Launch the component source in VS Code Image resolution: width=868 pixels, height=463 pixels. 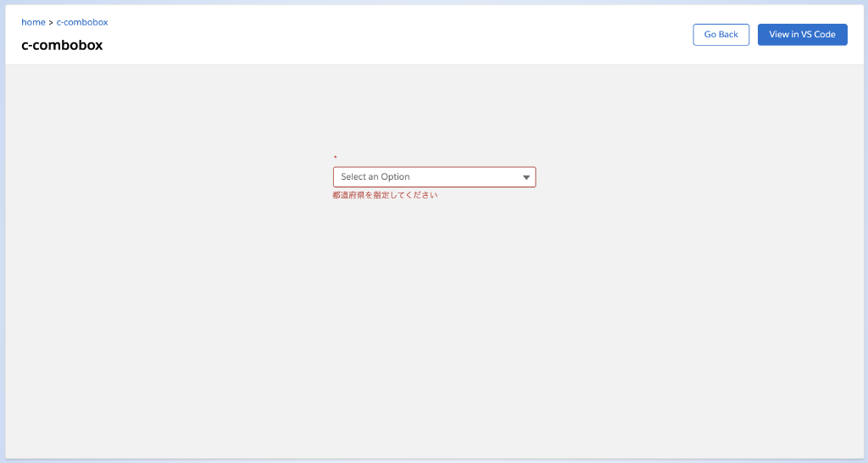[802, 35]
